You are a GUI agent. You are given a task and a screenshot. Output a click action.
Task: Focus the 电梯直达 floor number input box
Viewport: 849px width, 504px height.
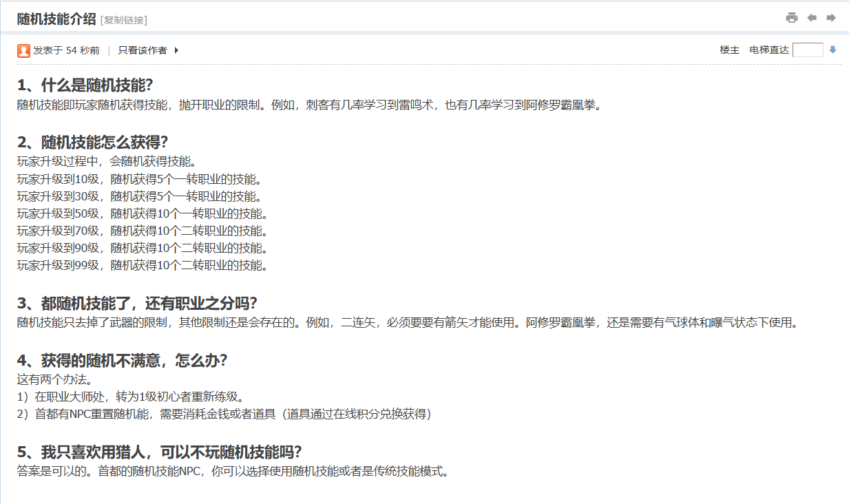tap(808, 50)
